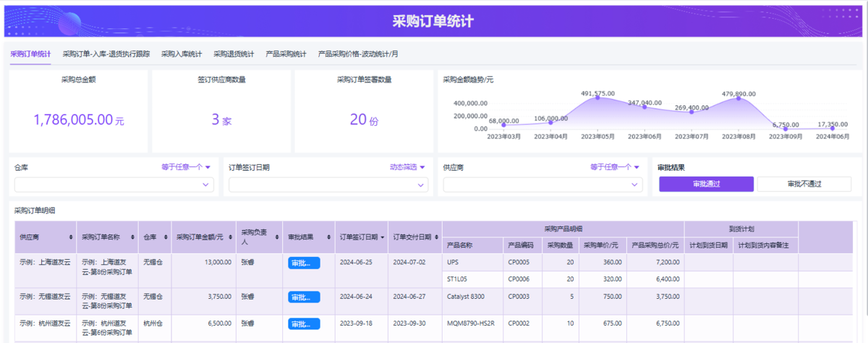Open 产品采购价格-波动统计/月 tab
The height and width of the screenshot is (343, 868).
tap(358, 54)
